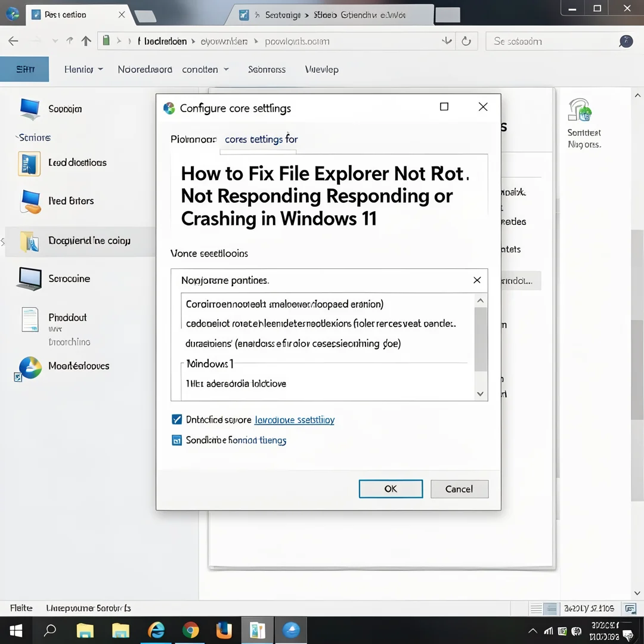Toggle the 'Dntadicd soyore' checkbox
The width and height of the screenshot is (644, 644).
coord(177,419)
